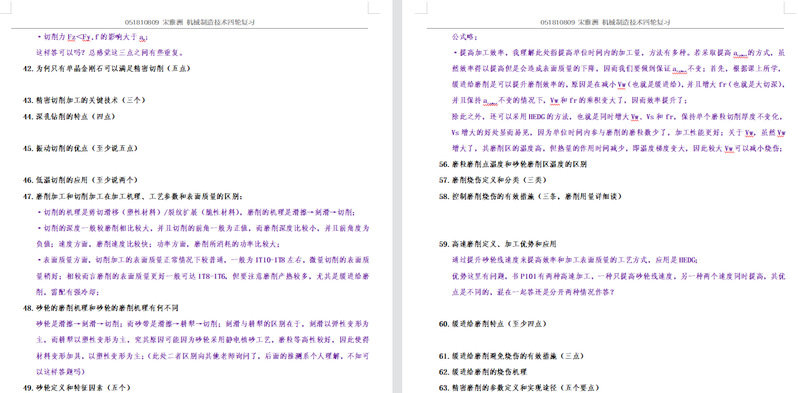798x393 pixels.
Task: Click bullet beginning 切削的机理是剪切滑移
Action: click(196, 213)
